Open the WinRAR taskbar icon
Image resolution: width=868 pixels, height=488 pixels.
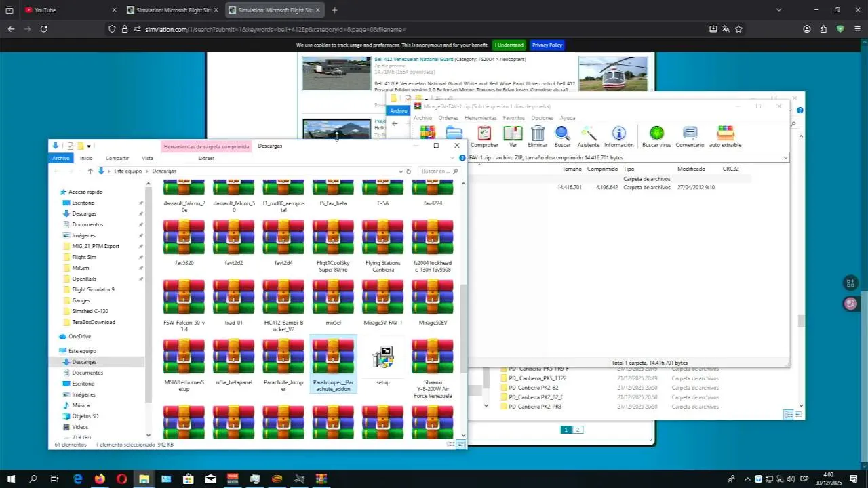point(321,479)
